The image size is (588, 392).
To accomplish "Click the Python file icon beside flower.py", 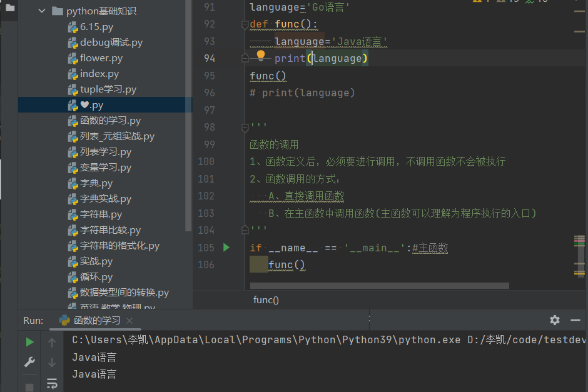I will (73, 59).
